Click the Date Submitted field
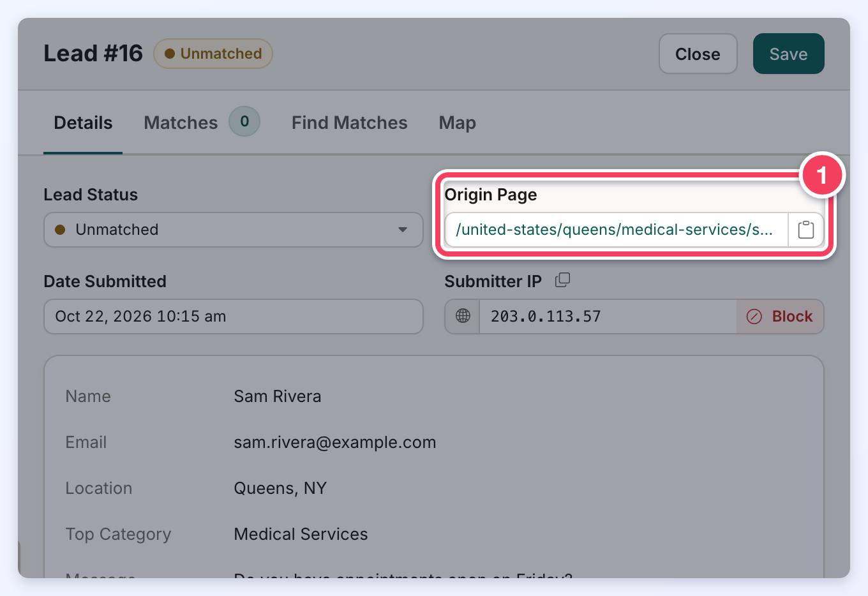Viewport: 868px width, 596px height. coord(234,317)
